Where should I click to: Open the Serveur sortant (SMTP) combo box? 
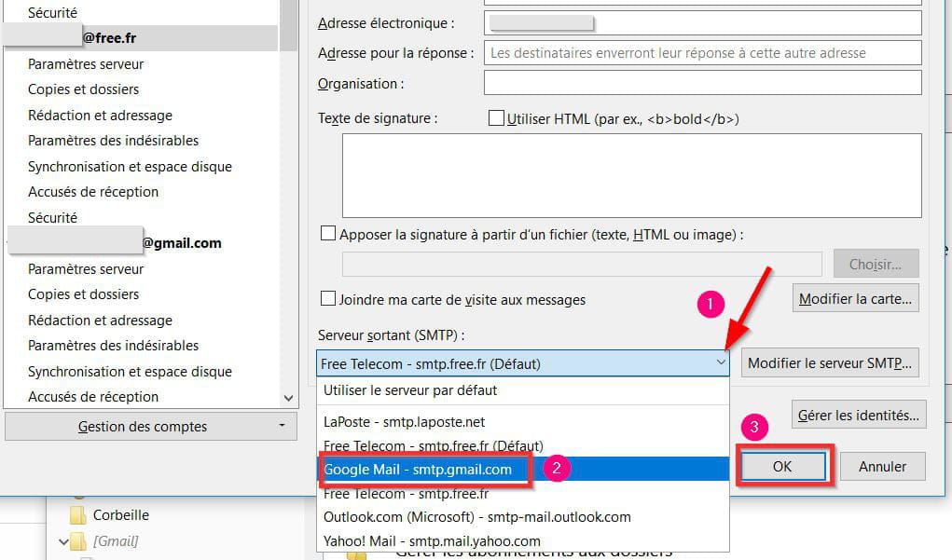point(523,363)
